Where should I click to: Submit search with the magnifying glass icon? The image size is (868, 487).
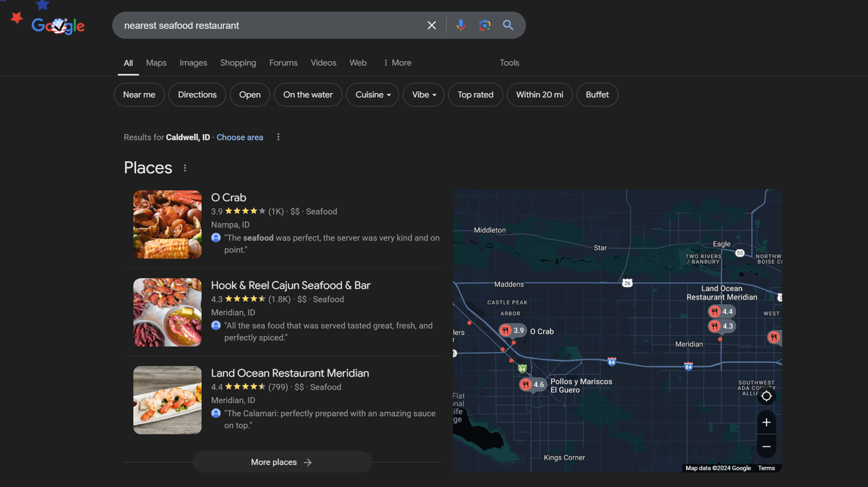tap(508, 26)
